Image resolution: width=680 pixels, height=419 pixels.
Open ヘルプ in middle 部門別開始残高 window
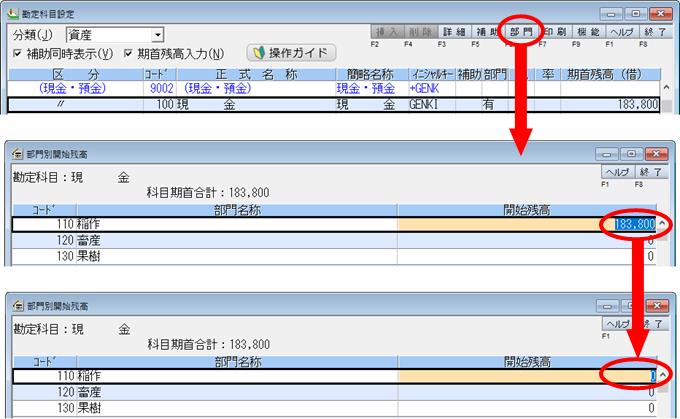618,172
